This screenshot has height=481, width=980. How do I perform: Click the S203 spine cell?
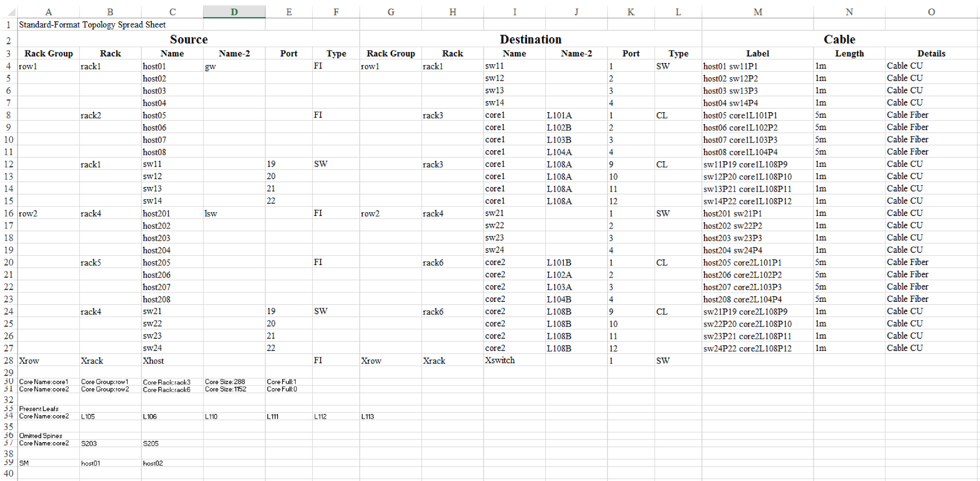[89, 443]
